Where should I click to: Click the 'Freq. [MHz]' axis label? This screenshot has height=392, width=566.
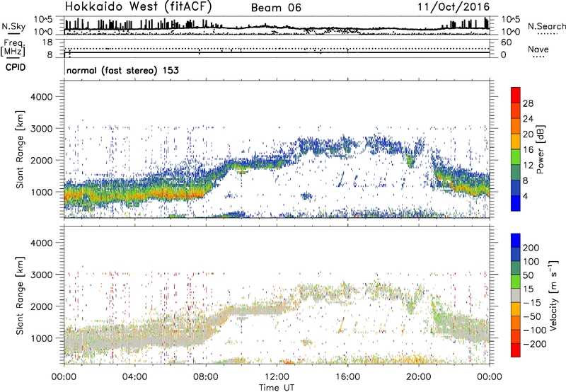pyautogui.click(x=13, y=48)
